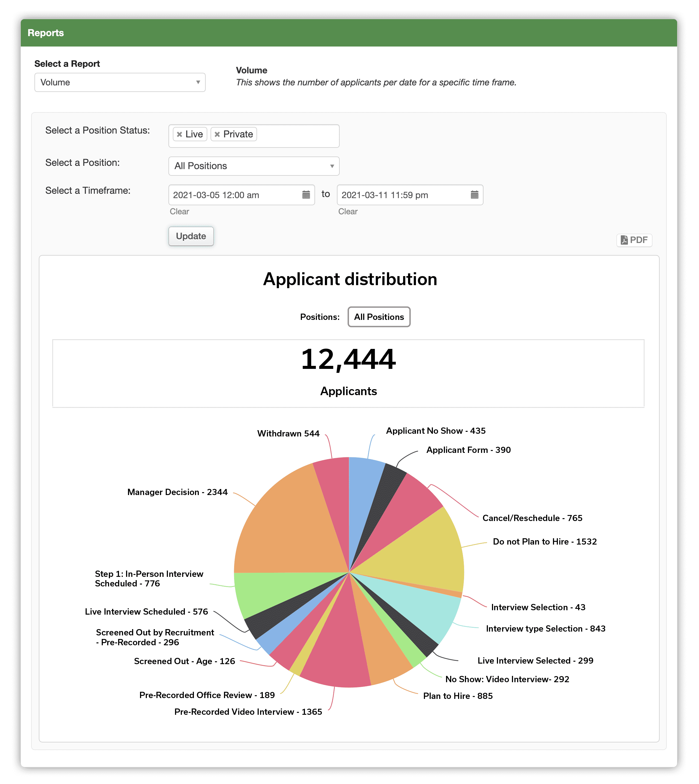Viewport: 699px width, 784px height.
Task: Open the end date calendar picker icon
Action: 475,195
